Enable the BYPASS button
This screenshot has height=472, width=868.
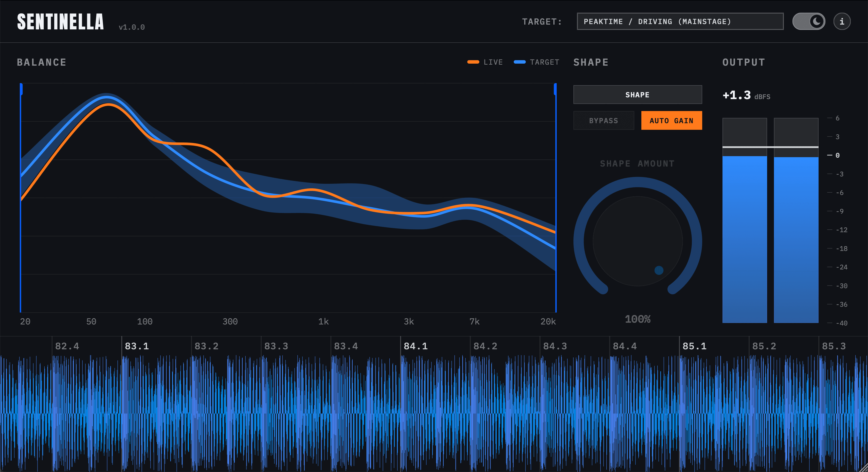tap(604, 121)
